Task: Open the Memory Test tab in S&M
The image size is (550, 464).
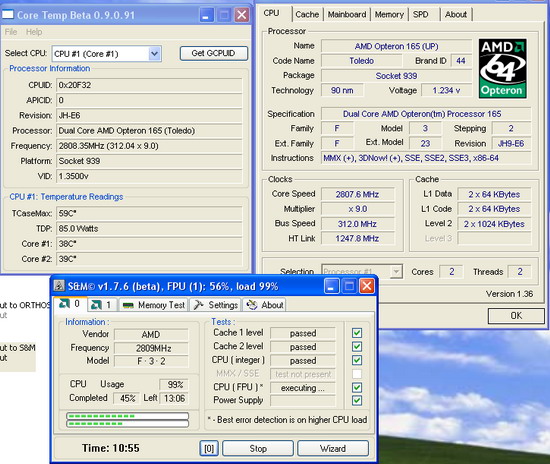Action: [x=154, y=305]
